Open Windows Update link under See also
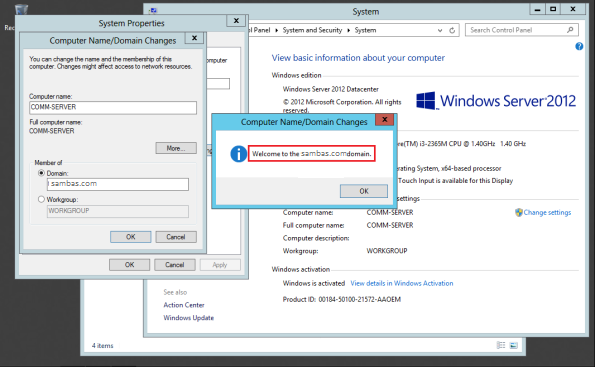Screen dimensions: 595x367 click(189, 318)
